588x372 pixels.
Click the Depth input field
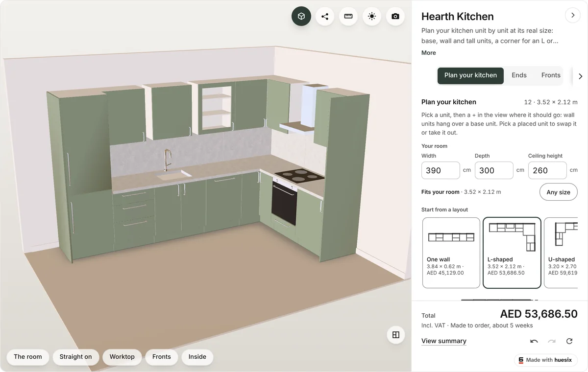click(494, 170)
